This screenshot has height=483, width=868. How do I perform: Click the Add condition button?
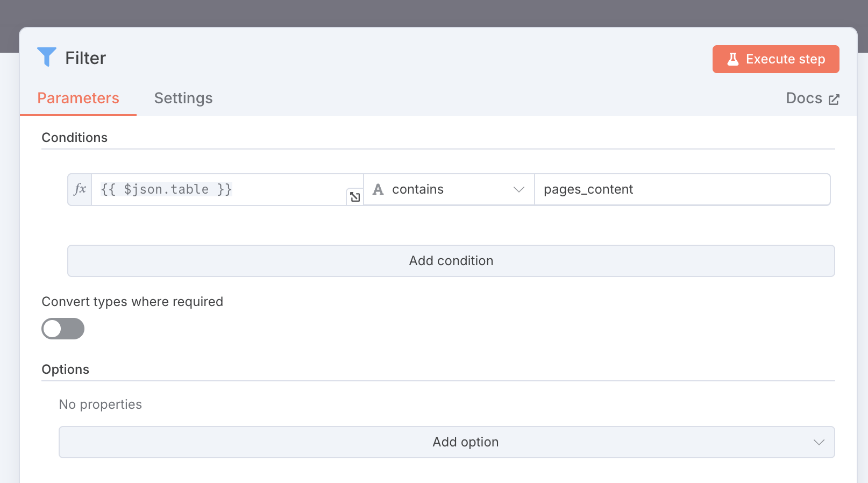pos(451,261)
